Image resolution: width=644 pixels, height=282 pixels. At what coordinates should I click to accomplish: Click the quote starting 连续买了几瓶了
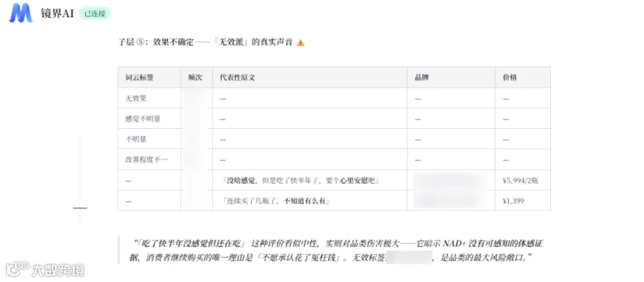coord(275,201)
